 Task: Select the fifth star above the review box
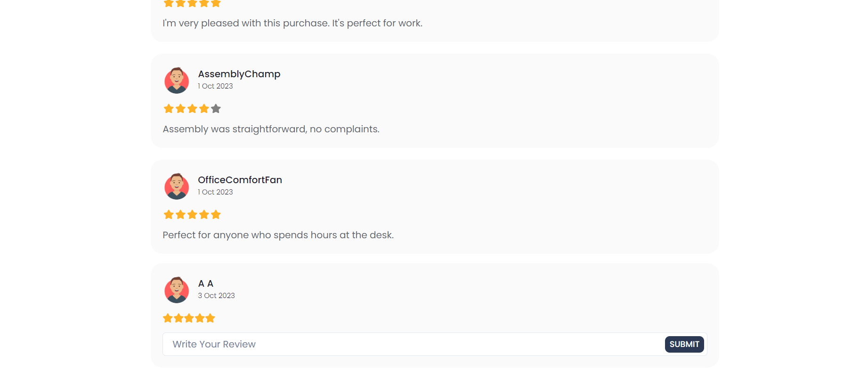(x=210, y=318)
